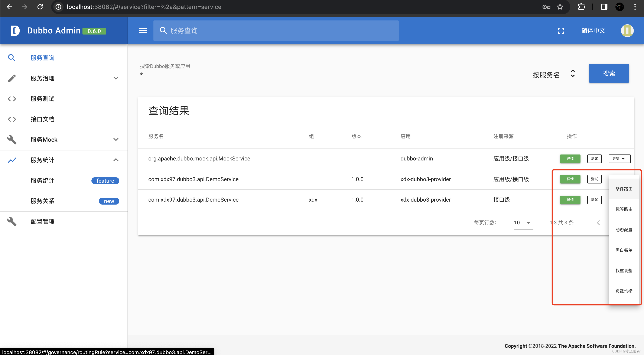Click the wrench icon beside 配置管理
The height and width of the screenshot is (355, 644).
[x=12, y=221]
